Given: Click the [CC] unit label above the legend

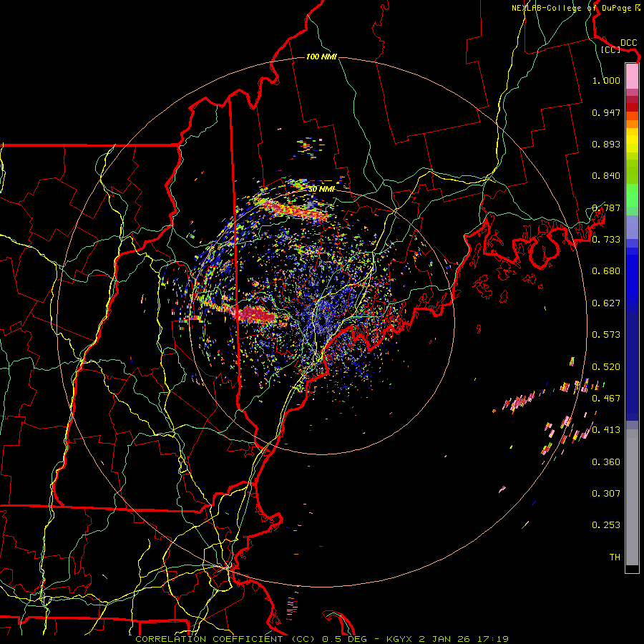Looking at the screenshot, I should pyautogui.click(x=610, y=49).
